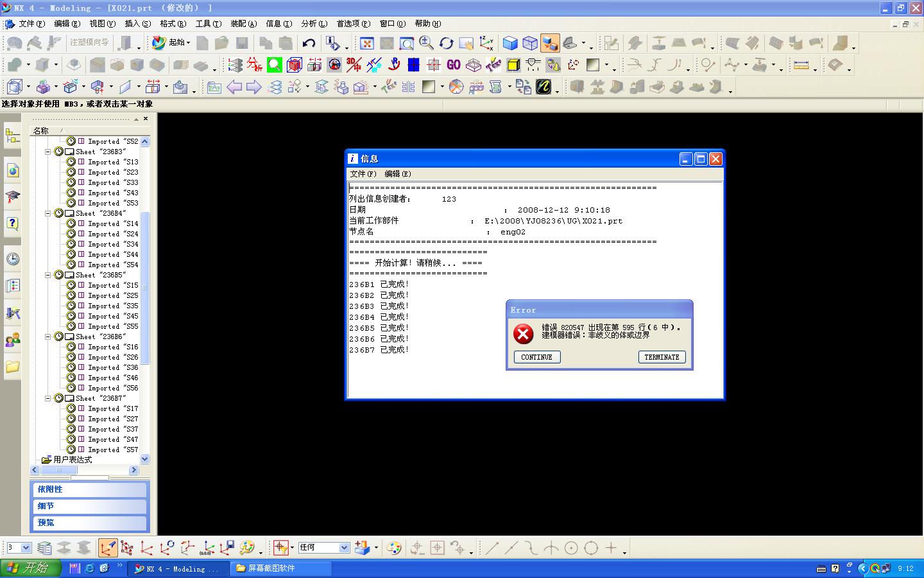The height and width of the screenshot is (578, 924).
Task: Open the 插入 menu in the main menu bar
Action: [x=137, y=24]
